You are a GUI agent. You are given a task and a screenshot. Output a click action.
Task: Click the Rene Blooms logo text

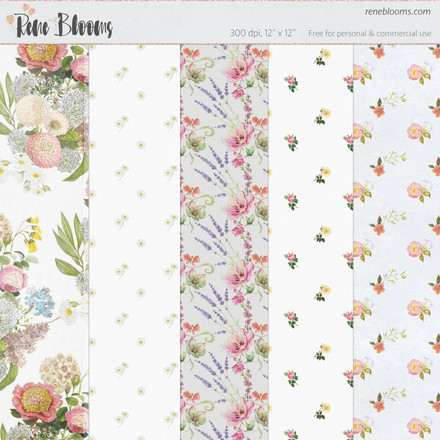[x=64, y=25]
